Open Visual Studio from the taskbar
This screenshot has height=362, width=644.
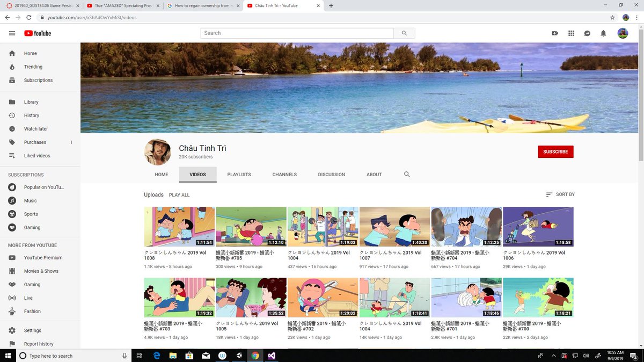coord(272,356)
